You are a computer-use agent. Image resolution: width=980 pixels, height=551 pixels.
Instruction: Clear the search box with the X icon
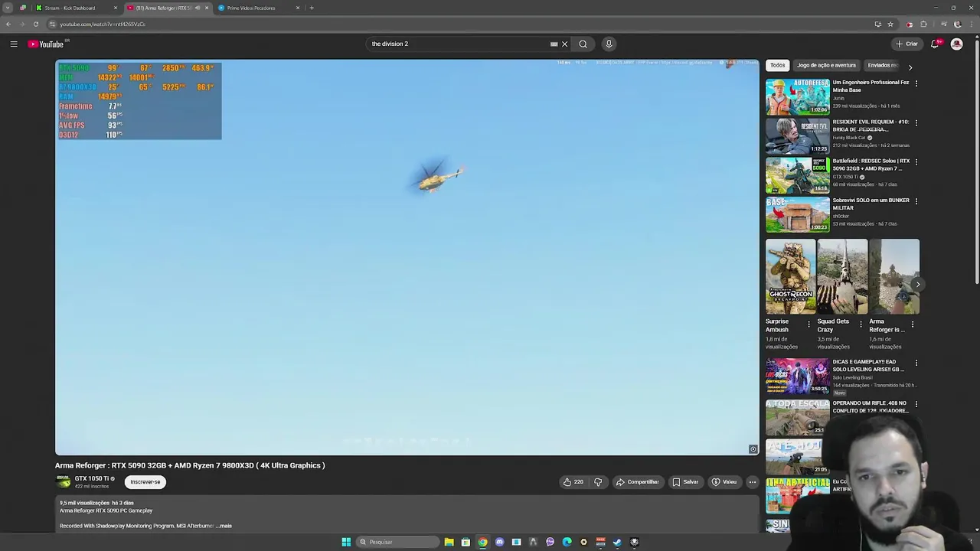click(565, 44)
